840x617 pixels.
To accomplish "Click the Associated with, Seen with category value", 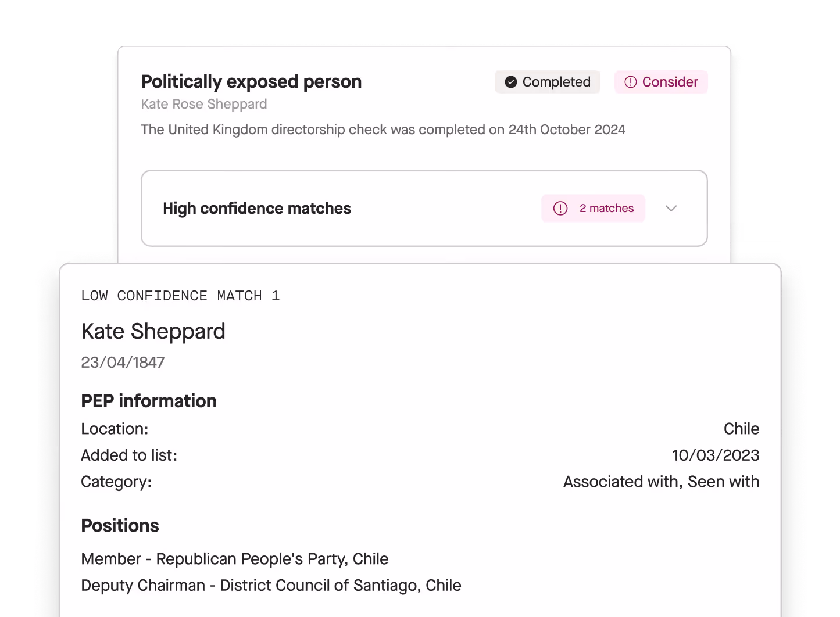I will click(661, 482).
